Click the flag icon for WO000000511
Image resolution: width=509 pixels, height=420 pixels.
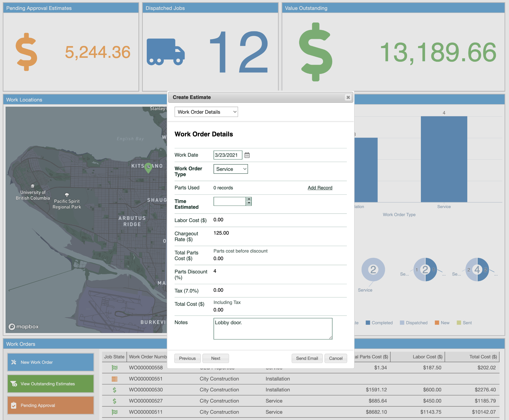click(x=115, y=412)
